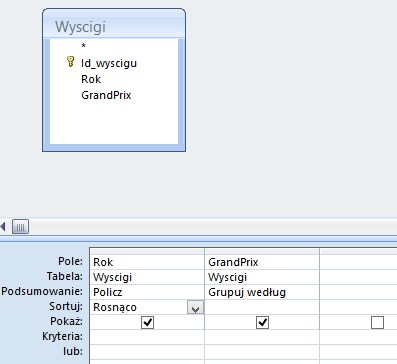
Task: Click the column selector bar above Rok
Action: coord(147,251)
